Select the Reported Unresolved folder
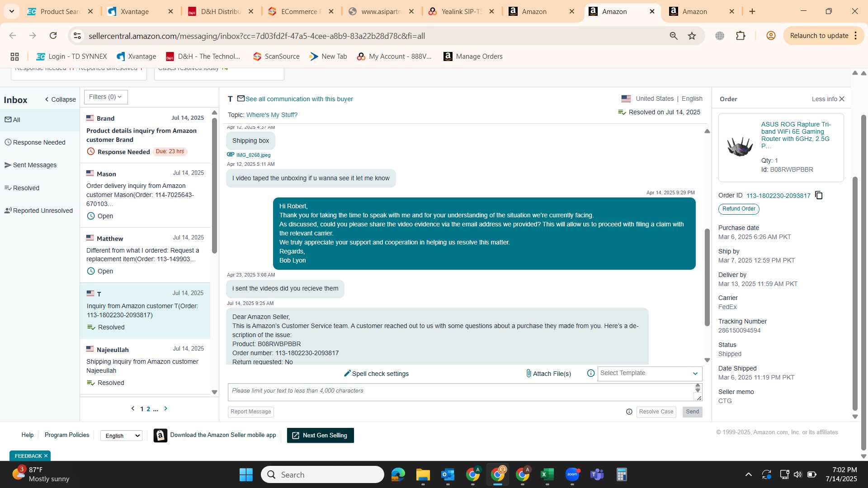This screenshot has width=868, height=488. pos(40,211)
